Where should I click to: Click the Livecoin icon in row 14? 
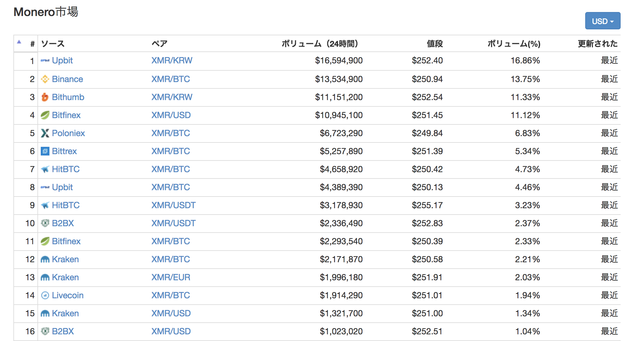pyautogui.click(x=45, y=295)
